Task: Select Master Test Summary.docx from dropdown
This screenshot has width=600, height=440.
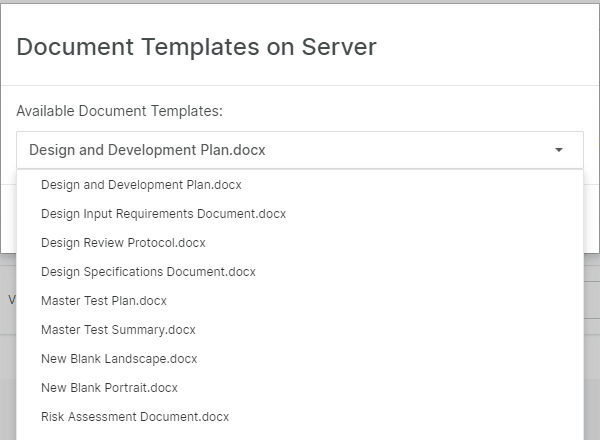Action: (118, 329)
